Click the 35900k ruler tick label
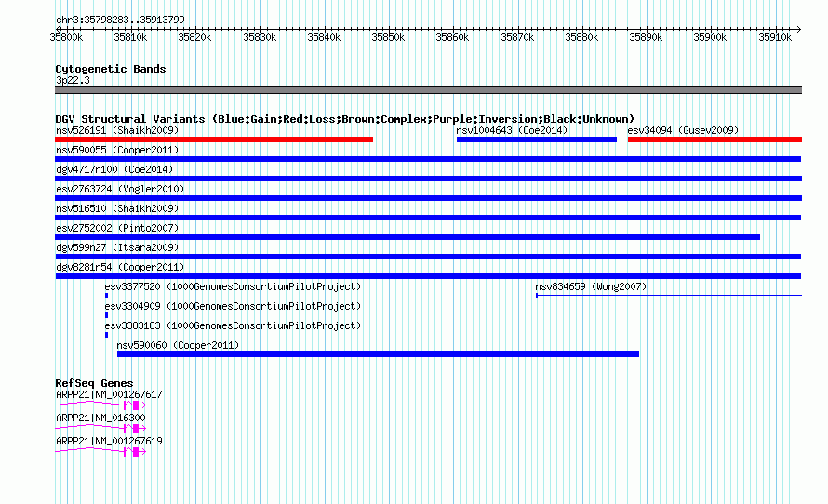This screenshot has height=504, width=828. 710,37
